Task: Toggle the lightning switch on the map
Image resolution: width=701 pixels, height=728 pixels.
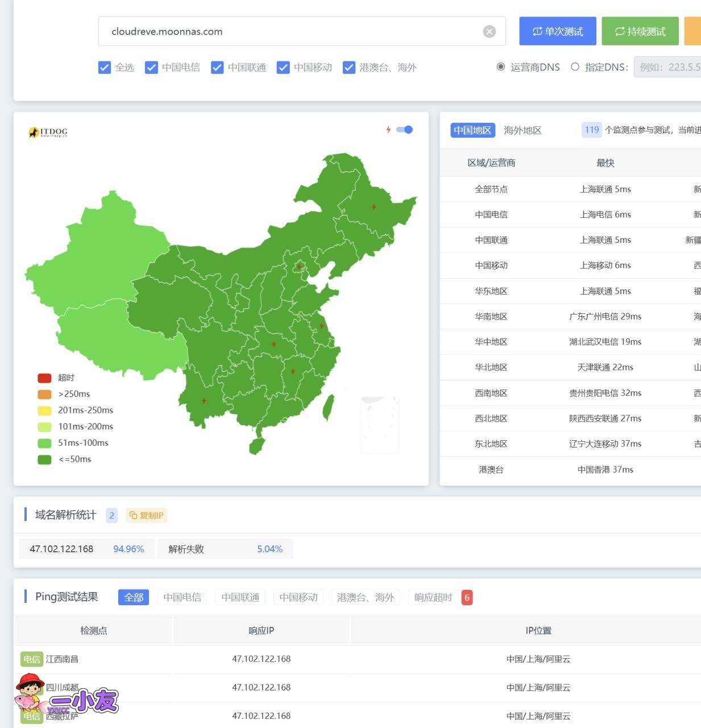Action: (405, 130)
